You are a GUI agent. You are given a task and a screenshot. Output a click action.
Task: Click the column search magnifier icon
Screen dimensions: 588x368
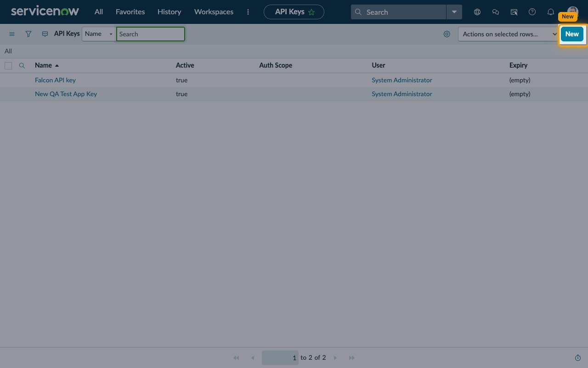click(22, 66)
